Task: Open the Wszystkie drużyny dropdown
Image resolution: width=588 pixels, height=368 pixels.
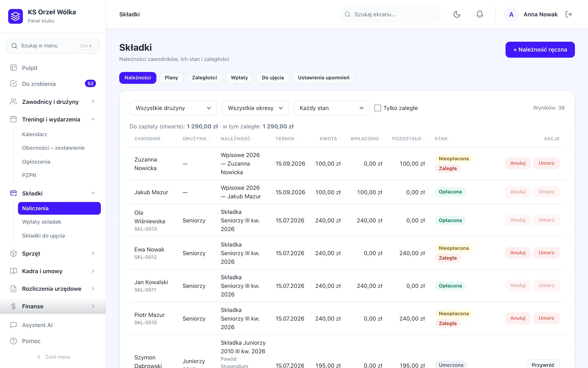Action: [x=173, y=108]
